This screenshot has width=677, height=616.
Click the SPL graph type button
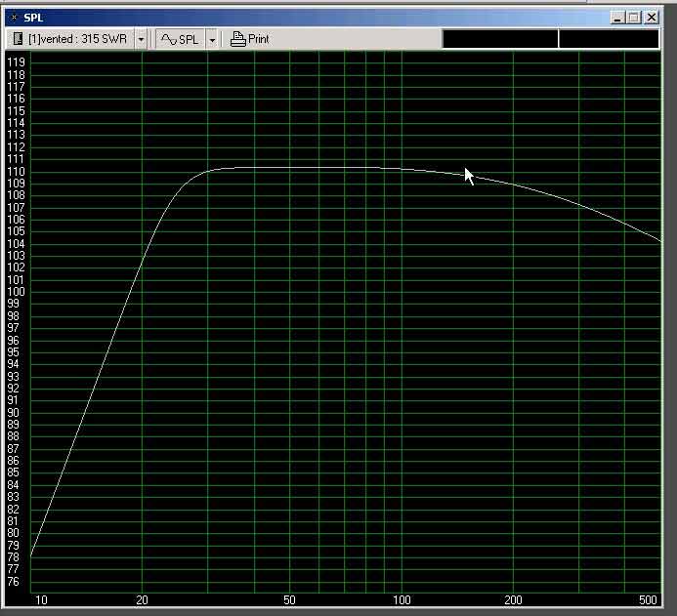point(180,39)
